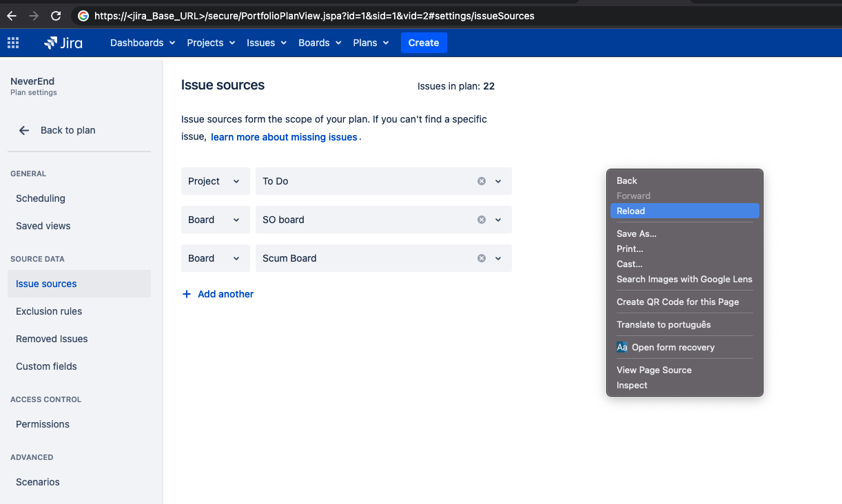Open the Boards dropdown menu
Image resolution: width=842 pixels, height=504 pixels.
320,43
